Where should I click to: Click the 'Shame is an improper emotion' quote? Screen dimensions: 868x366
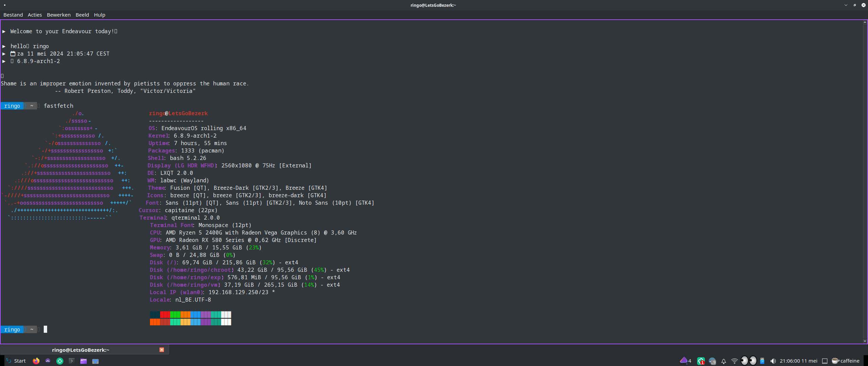point(125,83)
